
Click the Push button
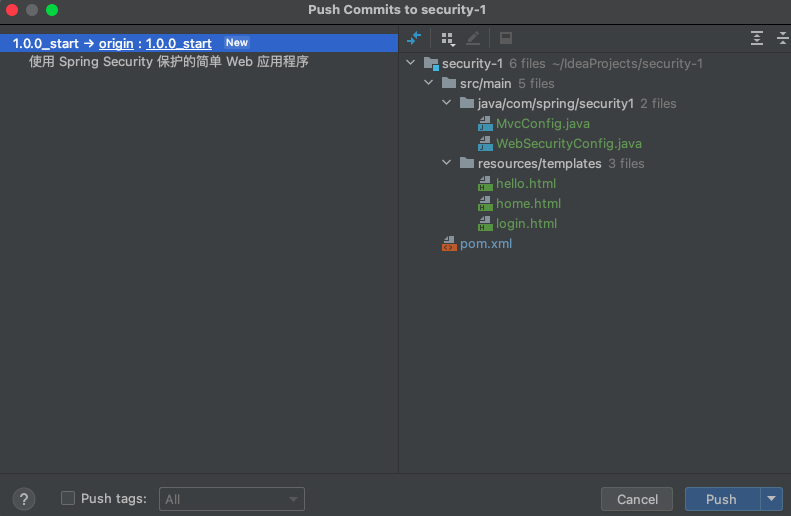coord(722,499)
